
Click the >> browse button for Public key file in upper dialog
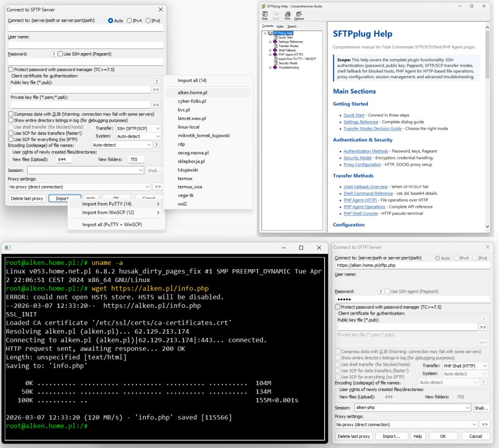click(156, 90)
